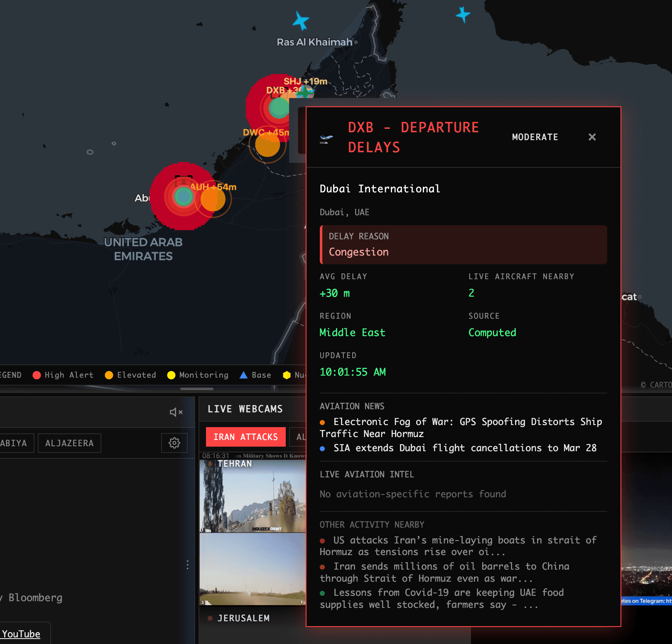Click the IRAN ATTACKS webcam category button
Viewport: 672px width, 644px height.
click(x=245, y=437)
